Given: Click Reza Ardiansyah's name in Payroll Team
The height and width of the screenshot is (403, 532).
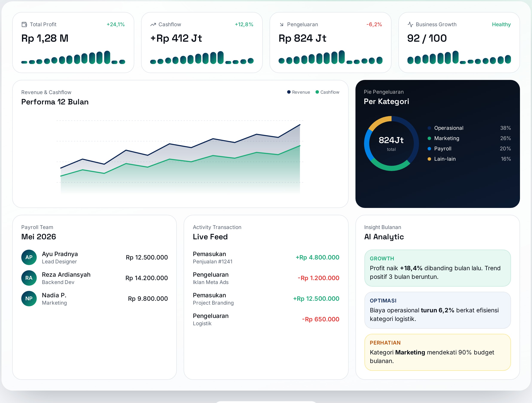Looking at the screenshot, I should pos(66,275).
